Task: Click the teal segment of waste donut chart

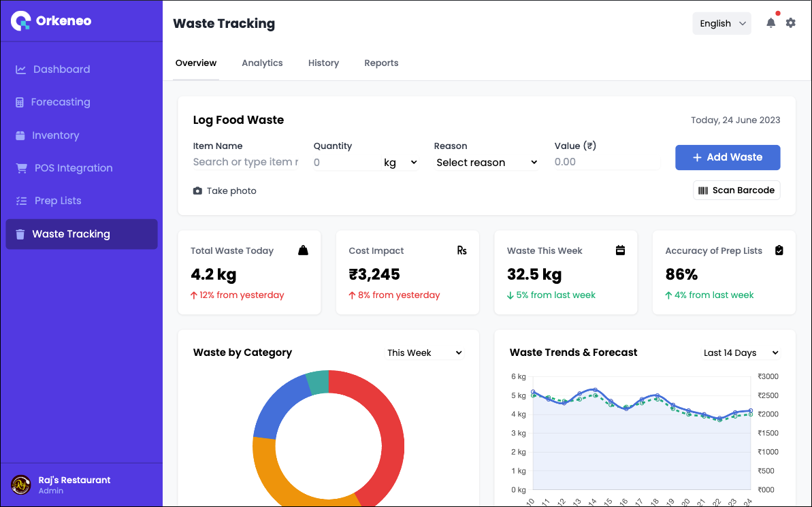Action: tap(318, 382)
